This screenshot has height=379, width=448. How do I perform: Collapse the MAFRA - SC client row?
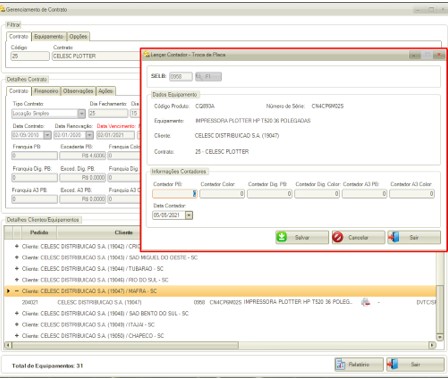pos(17,291)
